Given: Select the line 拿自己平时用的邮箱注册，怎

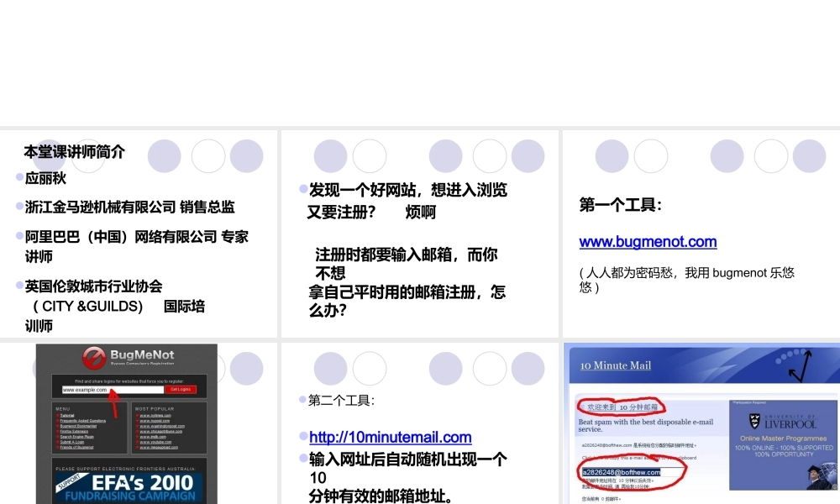Looking at the screenshot, I should tap(407, 292).
